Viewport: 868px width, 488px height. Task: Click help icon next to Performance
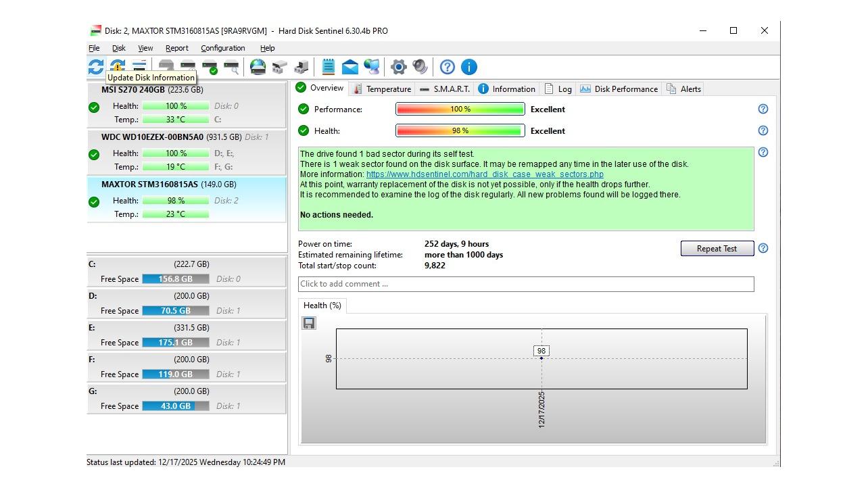(x=763, y=109)
